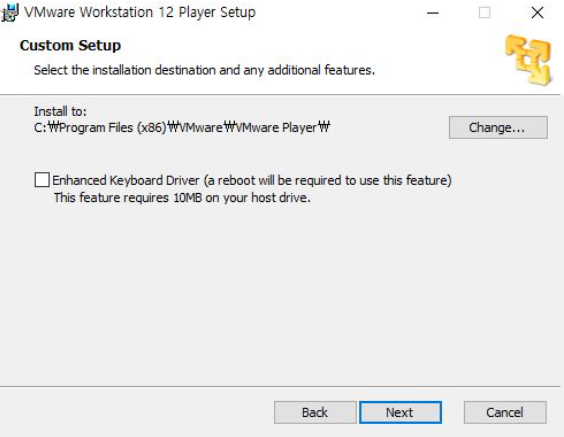Click the Change... button for install path
The width and height of the screenshot is (564, 437).
(498, 127)
